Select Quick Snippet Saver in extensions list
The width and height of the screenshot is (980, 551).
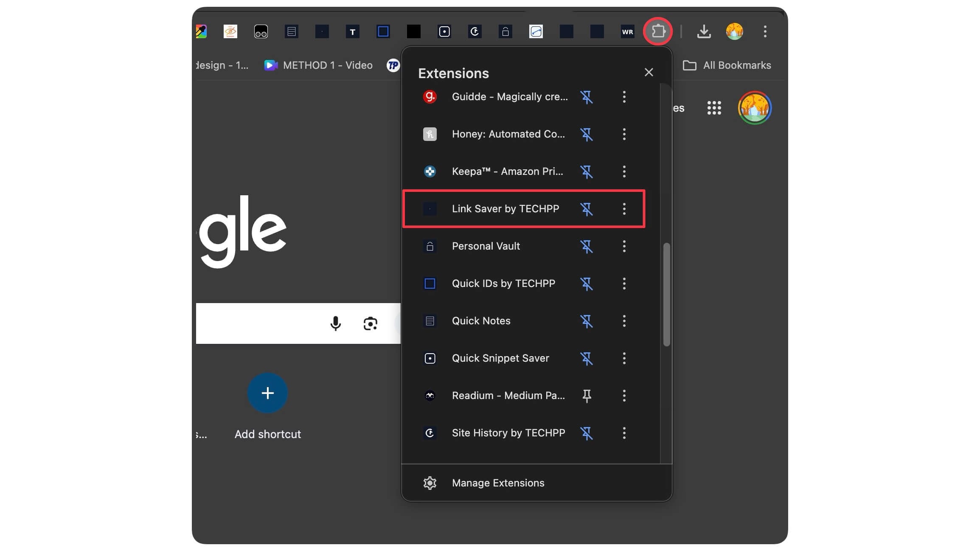500,358
